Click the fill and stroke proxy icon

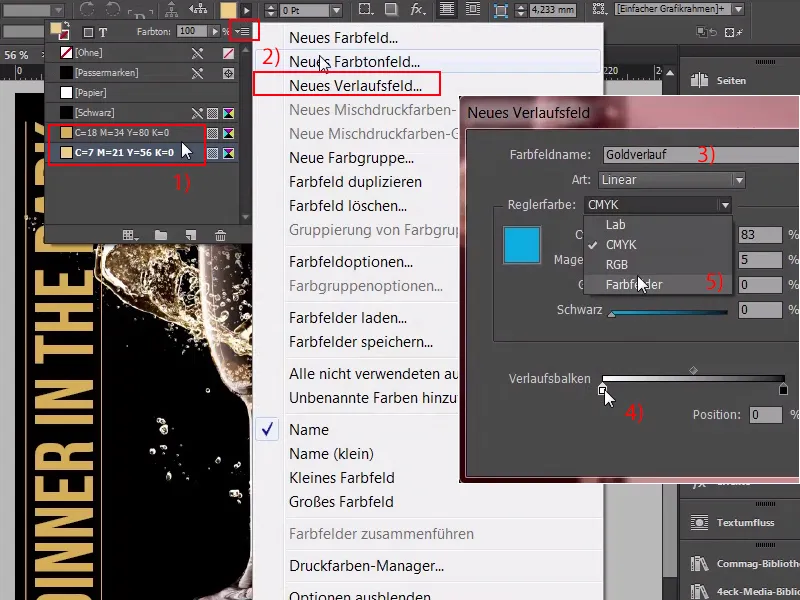(60, 31)
